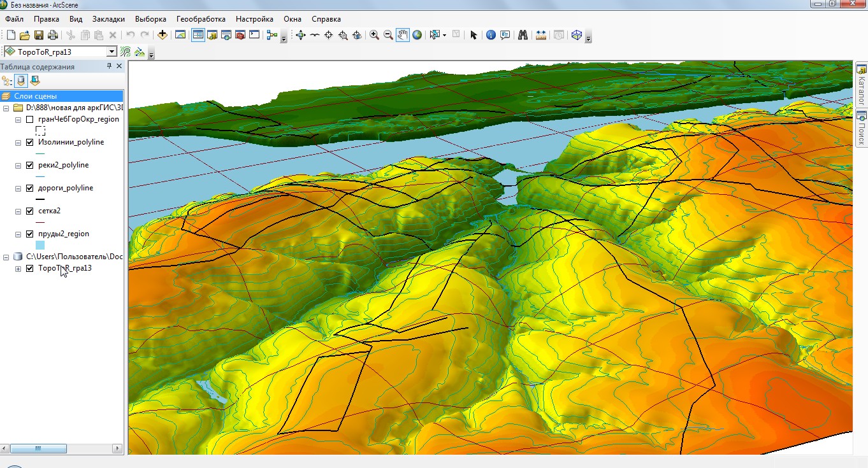The image size is (868, 468).
Task: Enable the гранЧебГорОкр_region layer checkbox
Action: [x=30, y=120]
